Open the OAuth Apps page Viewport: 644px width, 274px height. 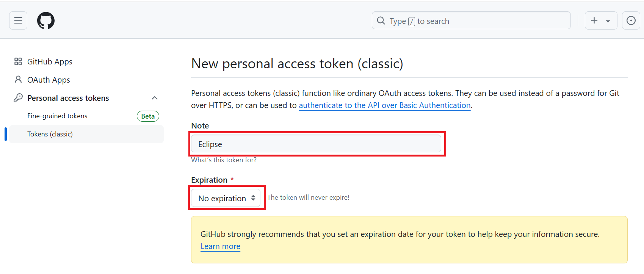coord(49,80)
